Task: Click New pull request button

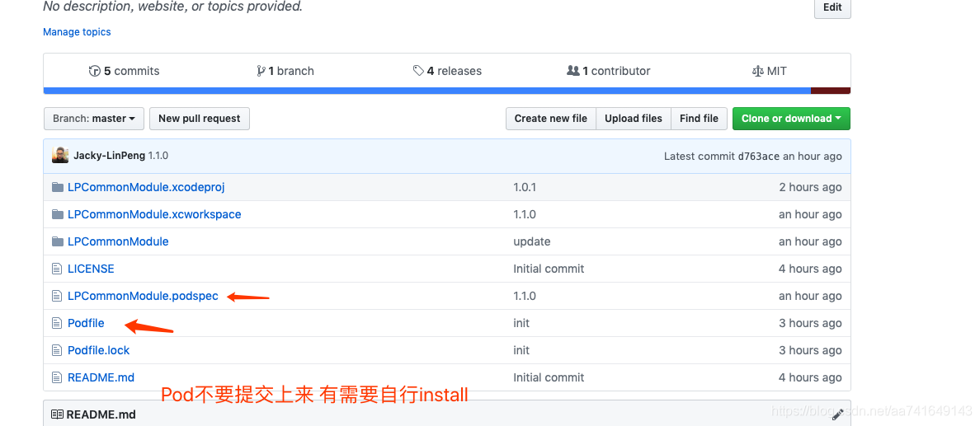Action: tap(200, 119)
